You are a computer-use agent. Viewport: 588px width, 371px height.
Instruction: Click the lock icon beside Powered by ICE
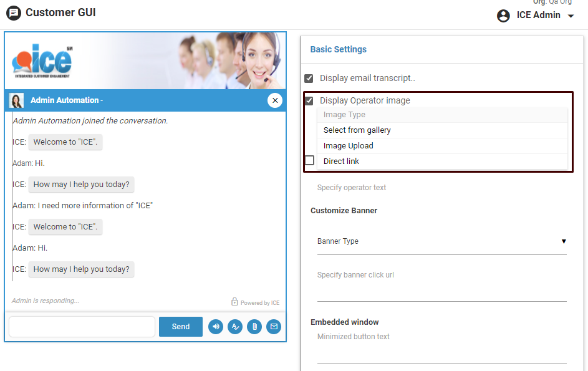234,302
